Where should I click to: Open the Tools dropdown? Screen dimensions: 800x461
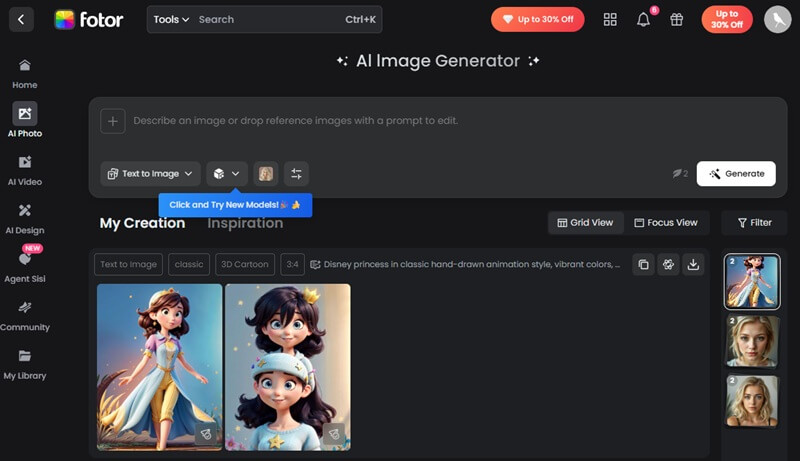pos(171,19)
